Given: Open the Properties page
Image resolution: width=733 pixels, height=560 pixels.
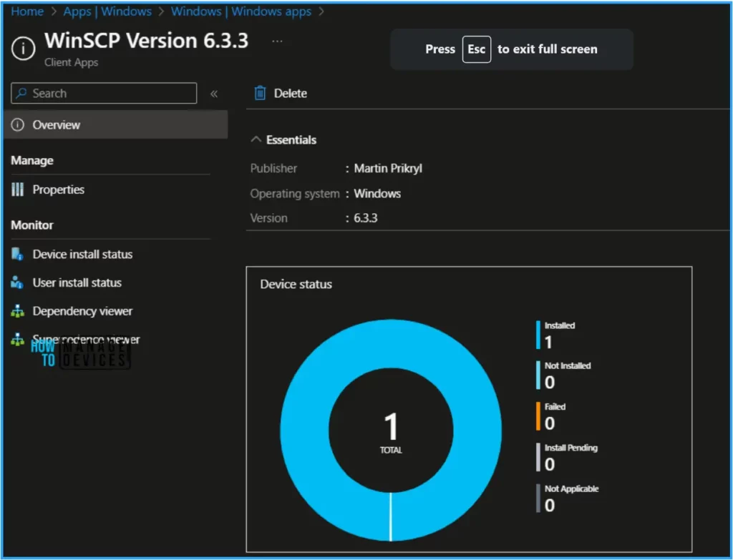Looking at the screenshot, I should [x=59, y=190].
